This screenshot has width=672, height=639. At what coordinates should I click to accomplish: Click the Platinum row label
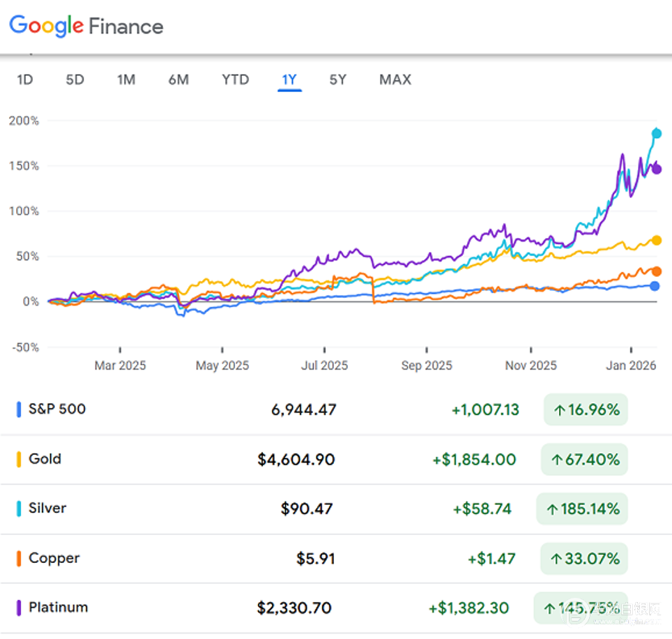(58, 608)
